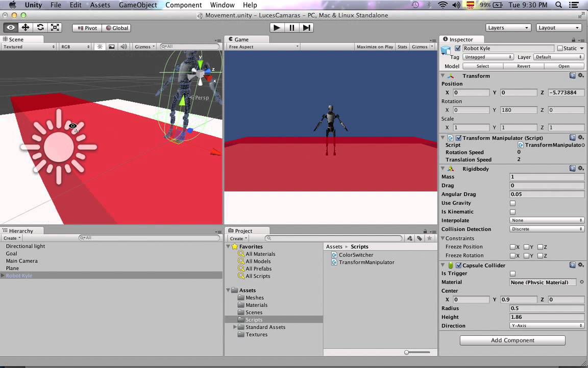Open the Textured draw mode dropdown

tap(28, 47)
